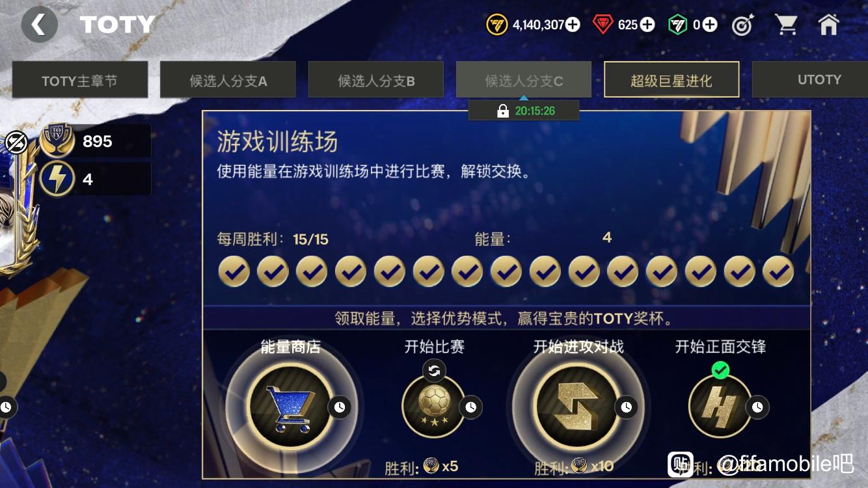The width and height of the screenshot is (868, 488).
Task: Click the first weekly win checkmark
Action: 234,271
